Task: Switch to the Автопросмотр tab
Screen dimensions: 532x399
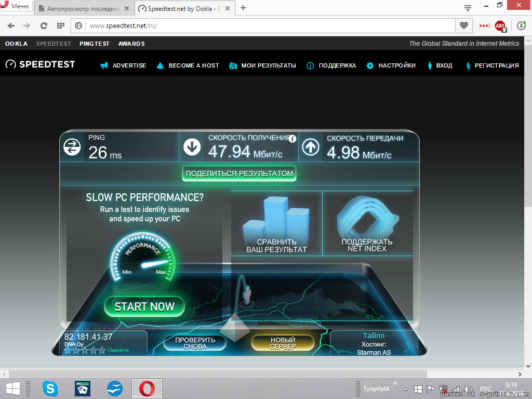Action: tap(83, 8)
